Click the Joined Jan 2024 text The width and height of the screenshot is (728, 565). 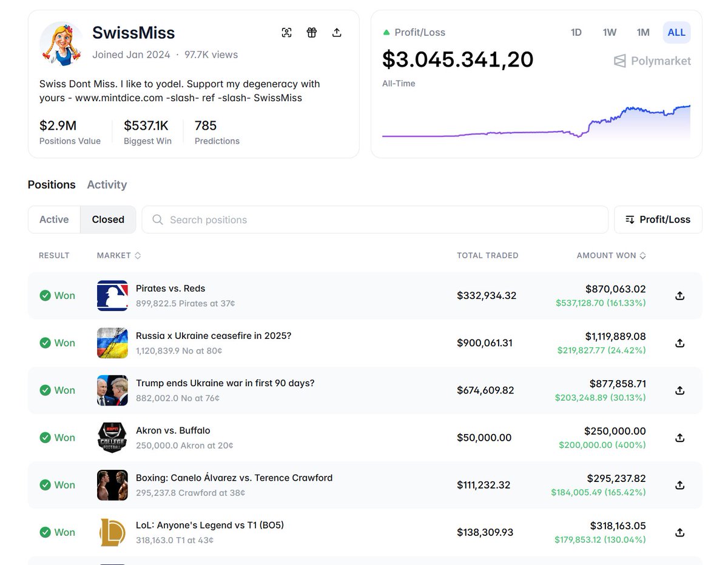pyautogui.click(x=131, y=55)
